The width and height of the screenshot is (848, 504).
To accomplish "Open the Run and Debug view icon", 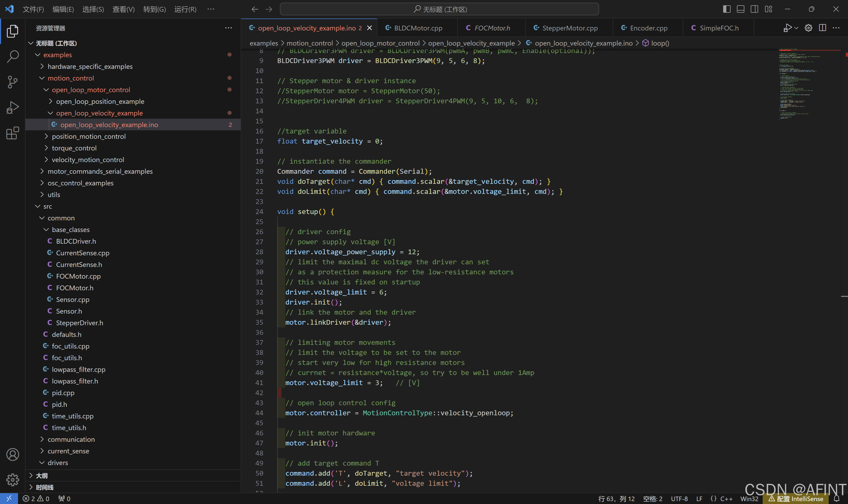I will [12, 107].
